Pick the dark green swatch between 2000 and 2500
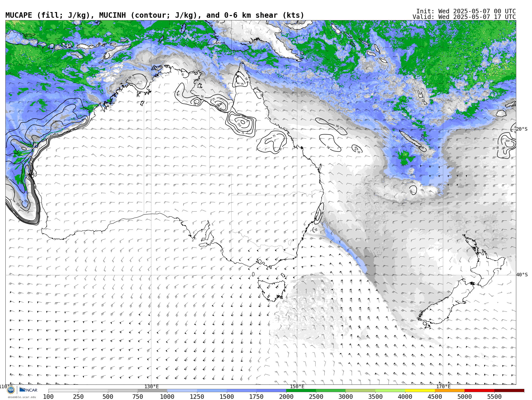 [x=301, y=391]
